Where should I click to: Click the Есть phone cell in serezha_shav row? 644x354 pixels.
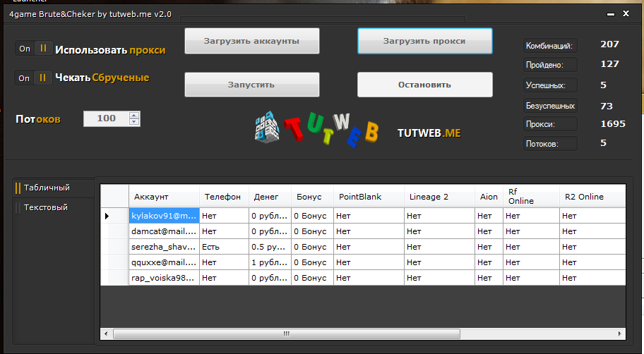pyautogui.click(x=225, y=247)
